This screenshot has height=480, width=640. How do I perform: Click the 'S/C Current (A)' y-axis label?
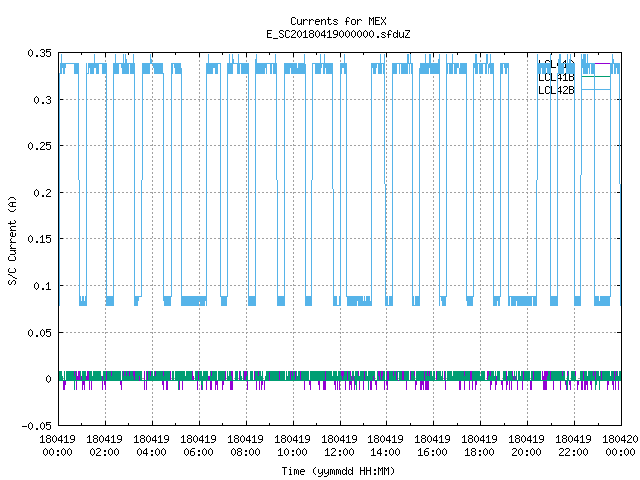pos(13,240)
